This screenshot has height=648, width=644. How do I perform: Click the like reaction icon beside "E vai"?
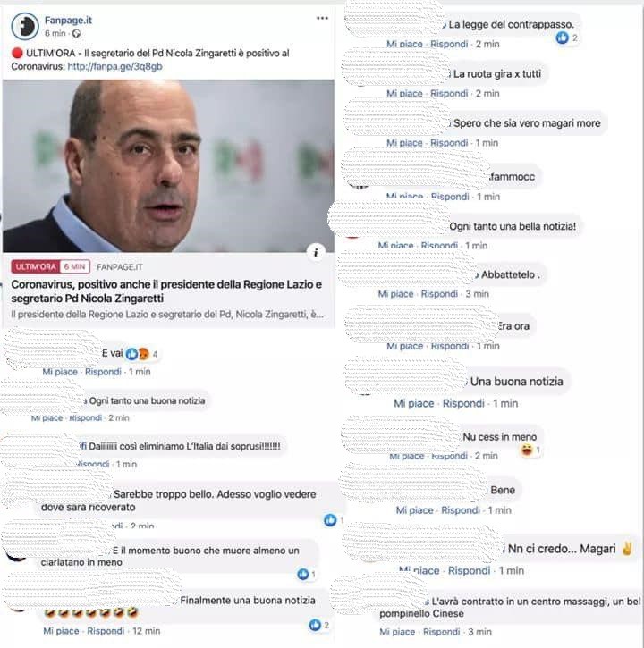pos(131,354)
